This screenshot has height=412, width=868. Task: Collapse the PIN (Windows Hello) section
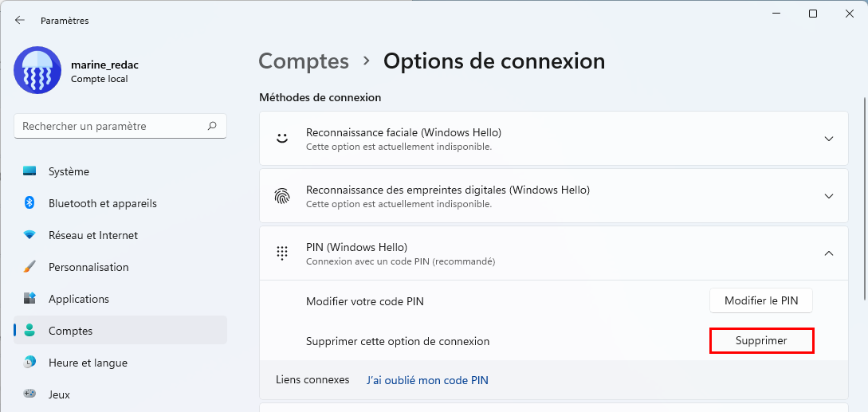(x=829, y=253)
